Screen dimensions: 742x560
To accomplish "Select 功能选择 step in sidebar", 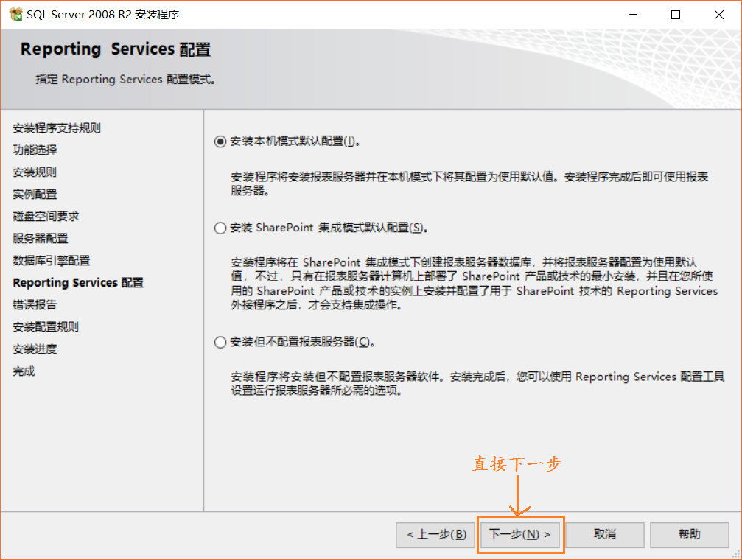I will [35, 150].
